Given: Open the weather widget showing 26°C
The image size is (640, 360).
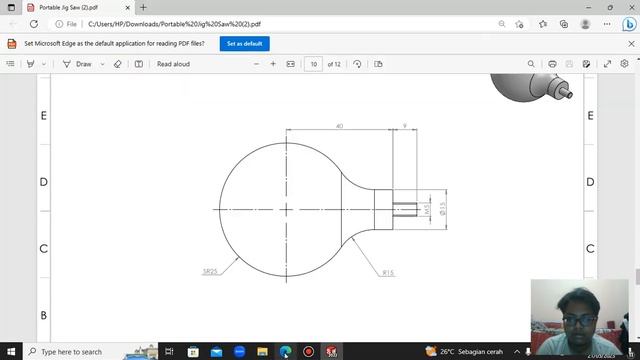Looking at the screenshot, I should pos(464,351).
